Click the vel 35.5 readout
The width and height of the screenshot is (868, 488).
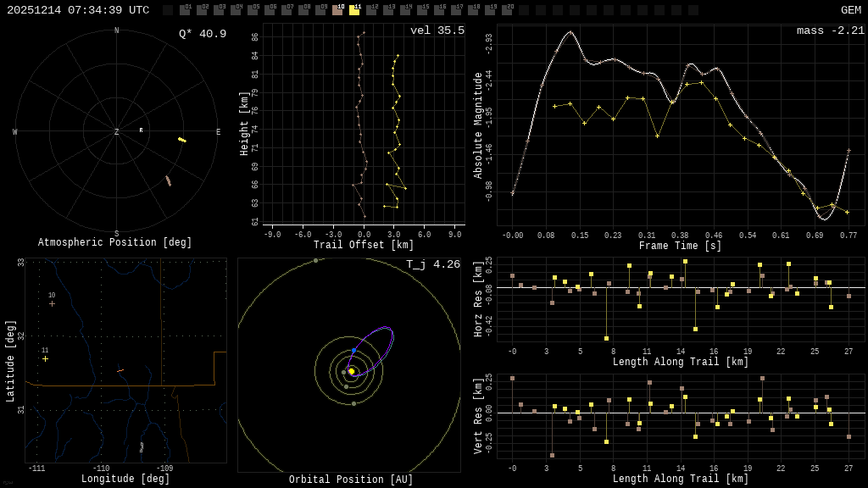(x=437, y=31)
